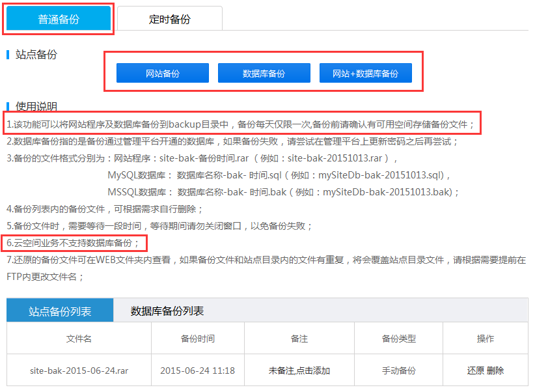Image resolution: width=535 pixels, height=392 pixels.
Task: Switch to the 普通备份 tab
Action: tap(59, 19)
